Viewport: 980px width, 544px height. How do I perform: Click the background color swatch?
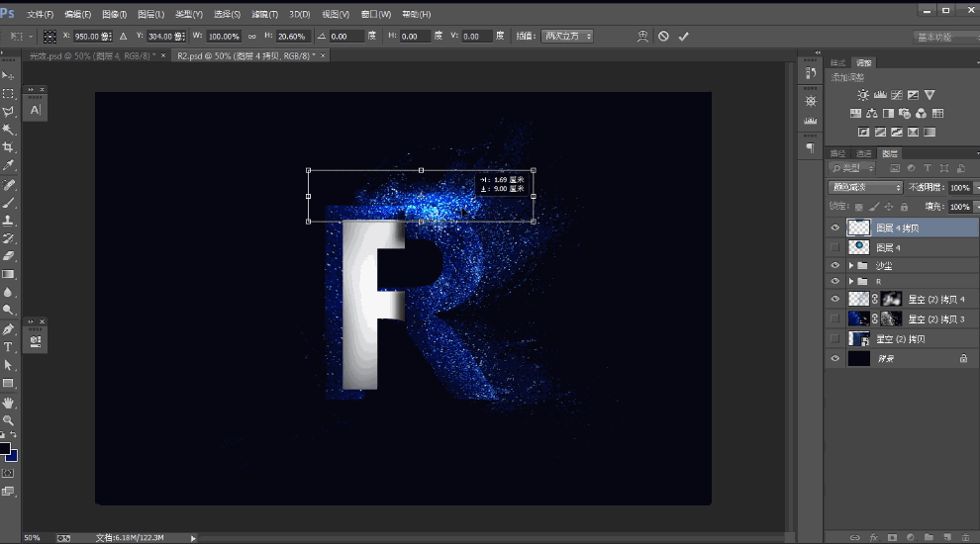tap(13, 456)
